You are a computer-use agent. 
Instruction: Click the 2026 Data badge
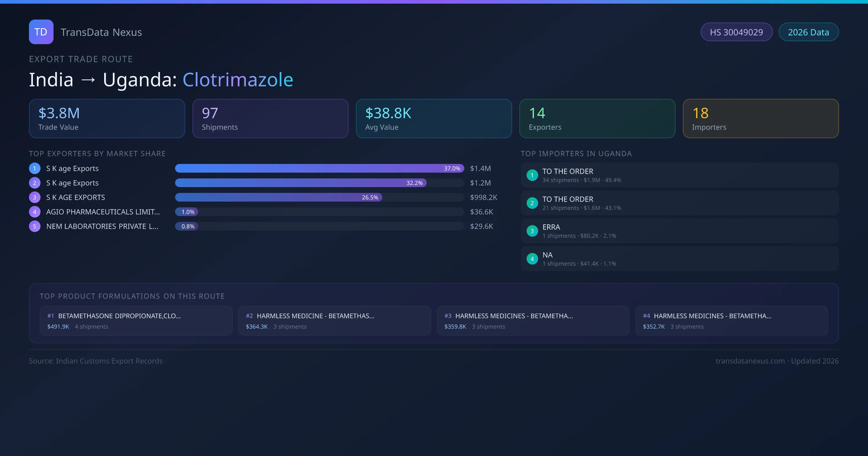pos(808,32)
